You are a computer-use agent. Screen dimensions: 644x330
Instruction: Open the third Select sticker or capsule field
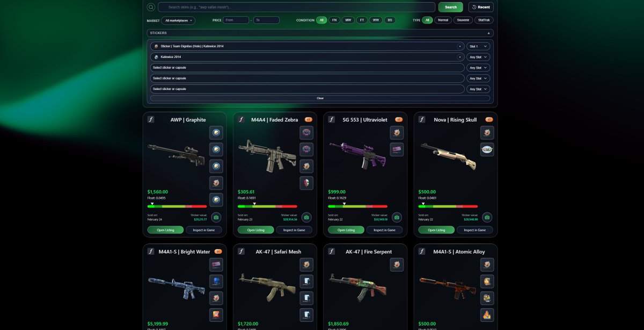308,68
